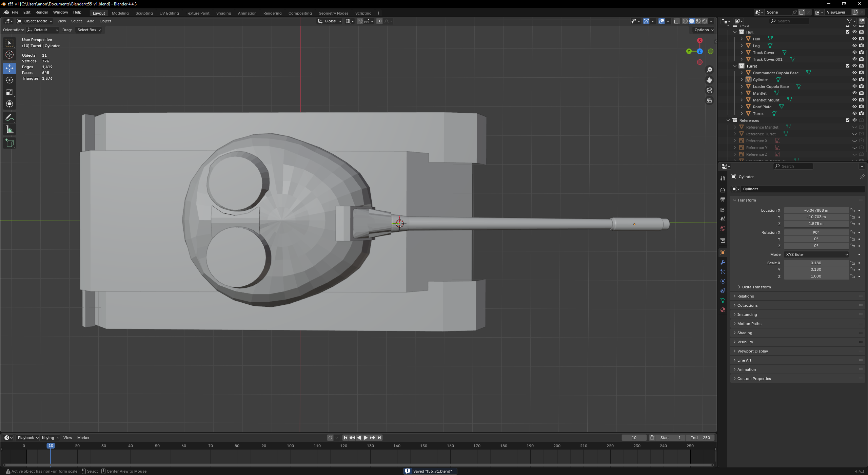Hide the Mantlet object in viewport
Viewport: 868px width, 475px height.
point(854,93)
